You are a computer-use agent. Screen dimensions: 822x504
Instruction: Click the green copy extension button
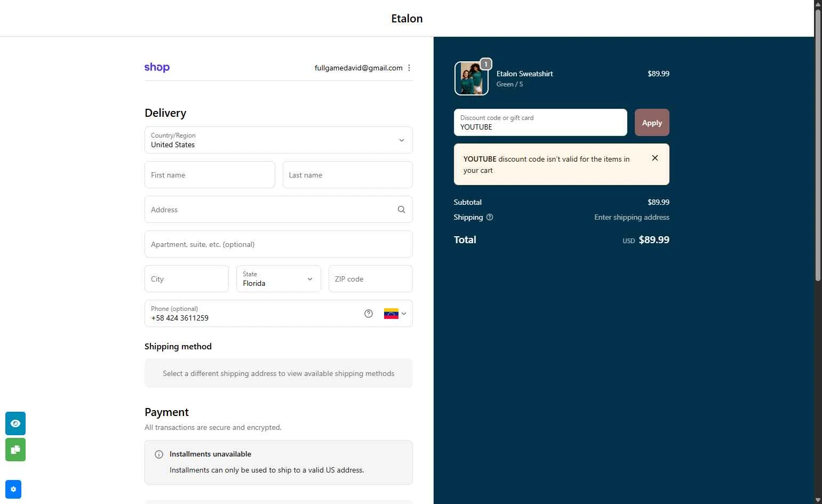[x=15, y=450]
